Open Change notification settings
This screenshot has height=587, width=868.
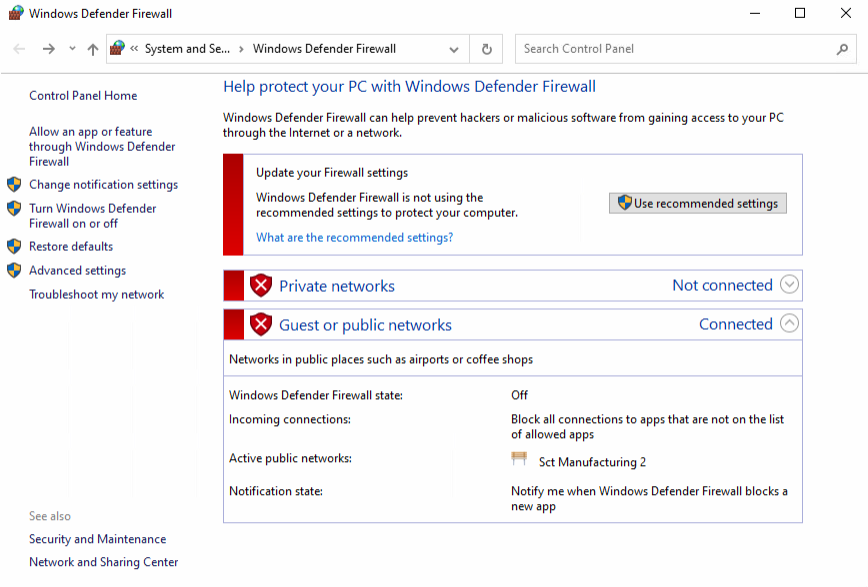104,184
